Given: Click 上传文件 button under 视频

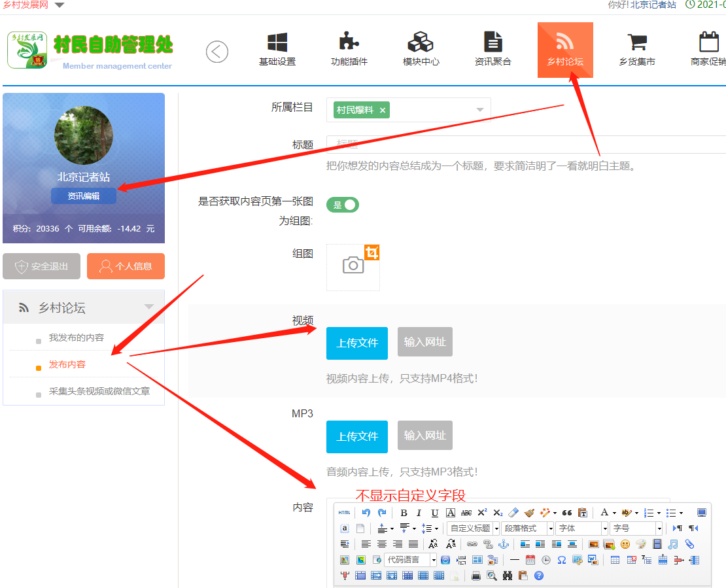Looking at the screenshot, I should 357,343.
